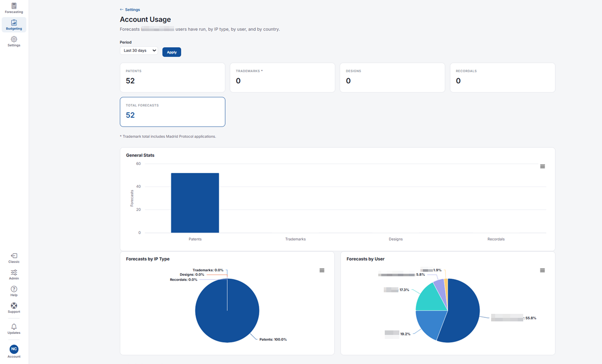Click the Apply button
This screenshot has height=364, width=602.
click(172, 52)
